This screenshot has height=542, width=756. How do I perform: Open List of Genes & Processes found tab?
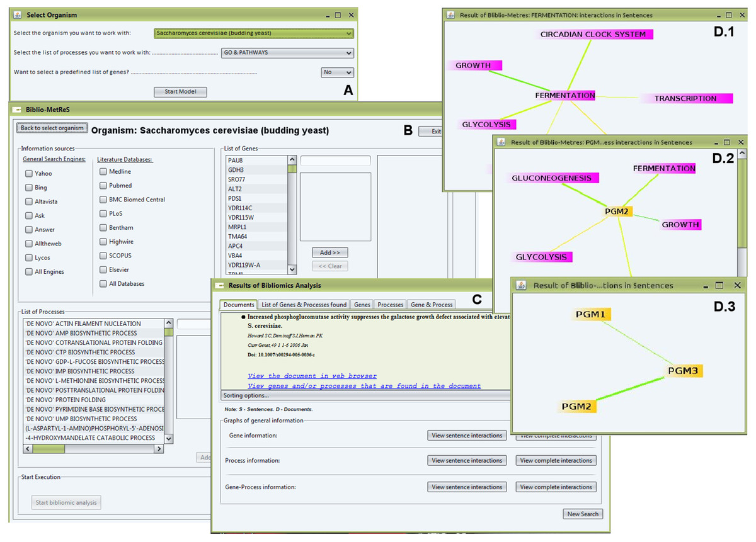click(304, 305)
